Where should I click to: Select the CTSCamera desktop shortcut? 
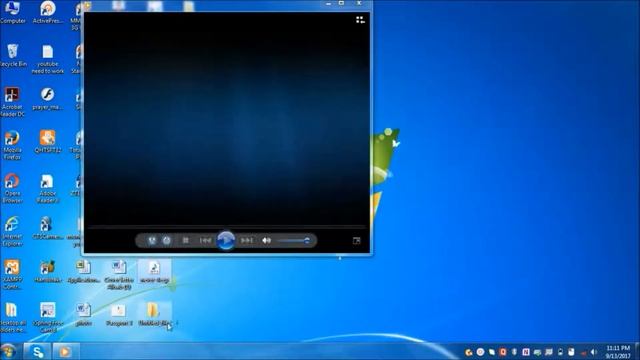click(x=47, y=228)
